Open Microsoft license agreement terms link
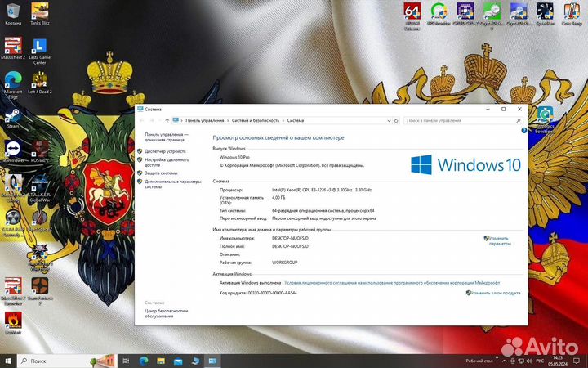 392,283
